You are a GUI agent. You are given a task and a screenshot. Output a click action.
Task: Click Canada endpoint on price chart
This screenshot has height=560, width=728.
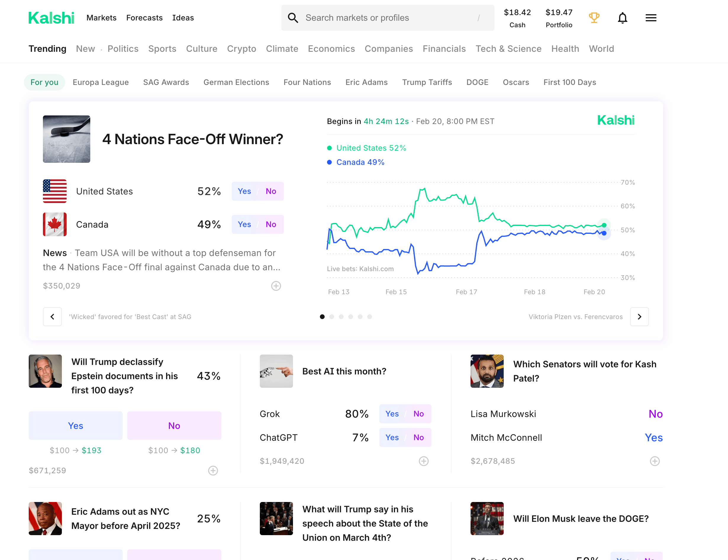pos(604,233)
